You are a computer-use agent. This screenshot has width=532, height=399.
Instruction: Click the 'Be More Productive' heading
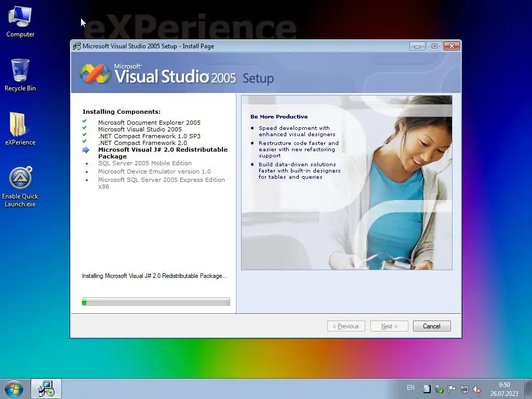279,117
